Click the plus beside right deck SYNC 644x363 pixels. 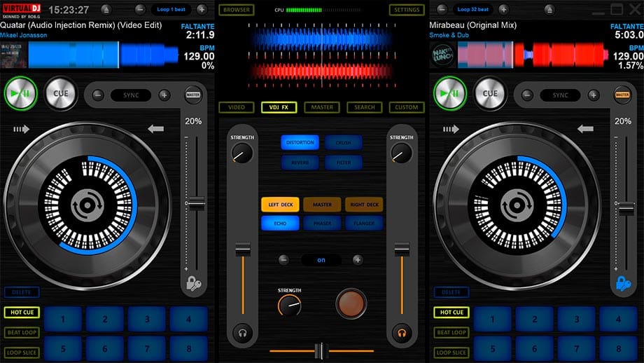click(x=594, y=95)
